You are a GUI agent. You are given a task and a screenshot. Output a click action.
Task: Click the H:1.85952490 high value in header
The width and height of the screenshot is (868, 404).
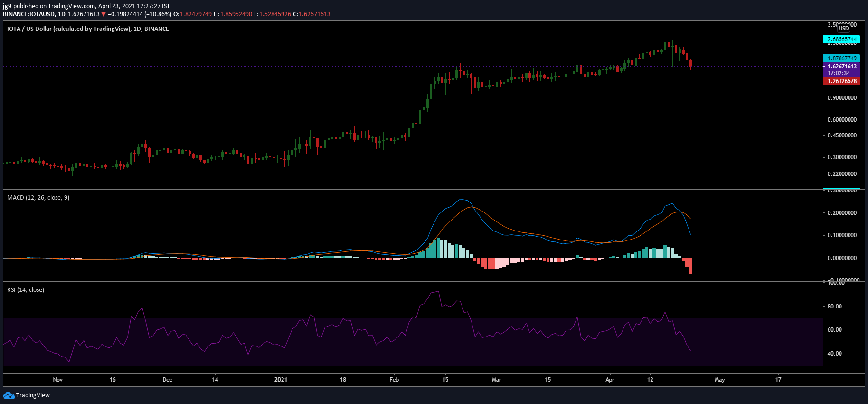tap(233, 14)
